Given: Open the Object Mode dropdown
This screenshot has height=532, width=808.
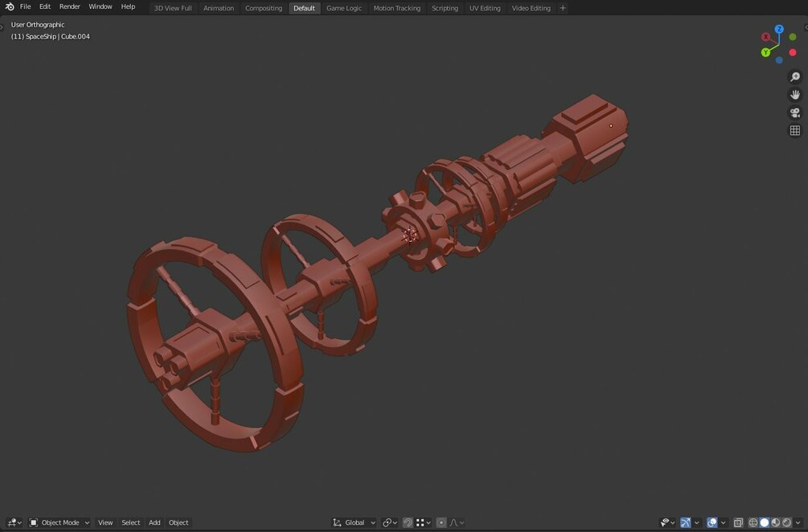Looking at the screenshot, I should click(x=59, y=522).
